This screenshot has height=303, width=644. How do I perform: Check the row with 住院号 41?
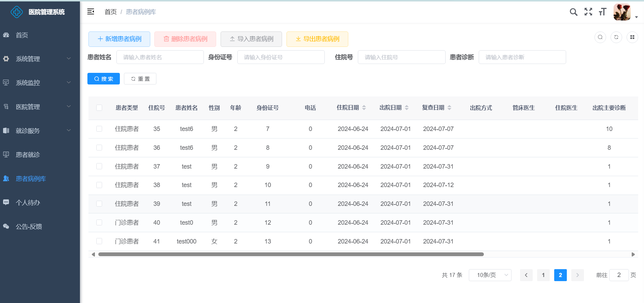click(x=99, y=241)
